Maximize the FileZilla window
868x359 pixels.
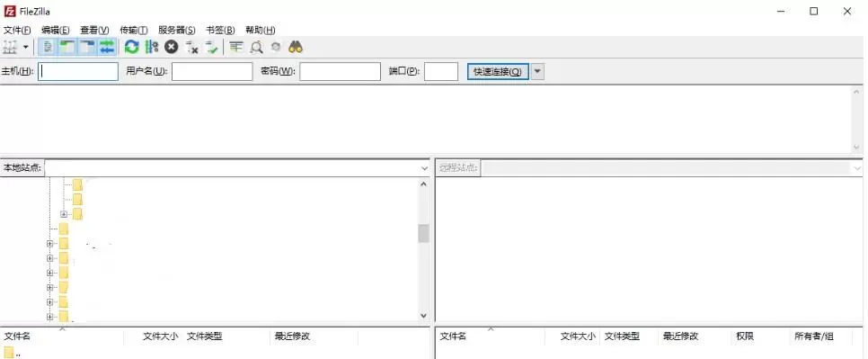point(814,11)
